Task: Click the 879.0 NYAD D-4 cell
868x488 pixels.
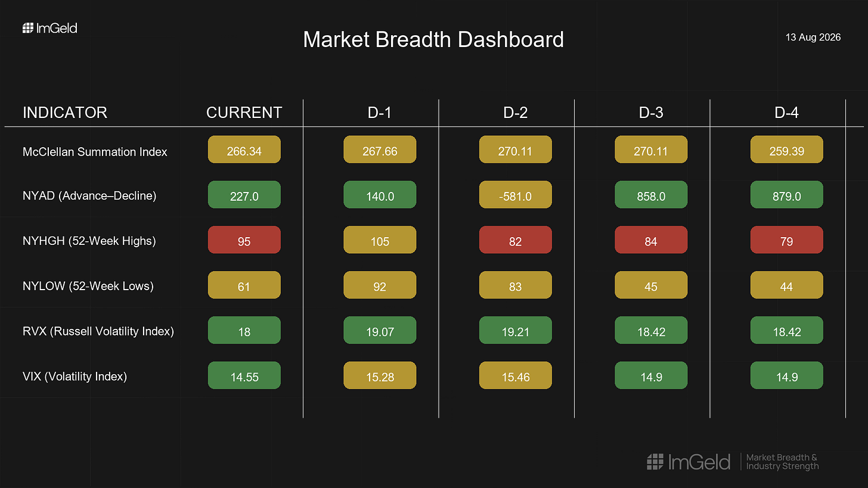Action: pyautogui.click(x=786, y=196)
